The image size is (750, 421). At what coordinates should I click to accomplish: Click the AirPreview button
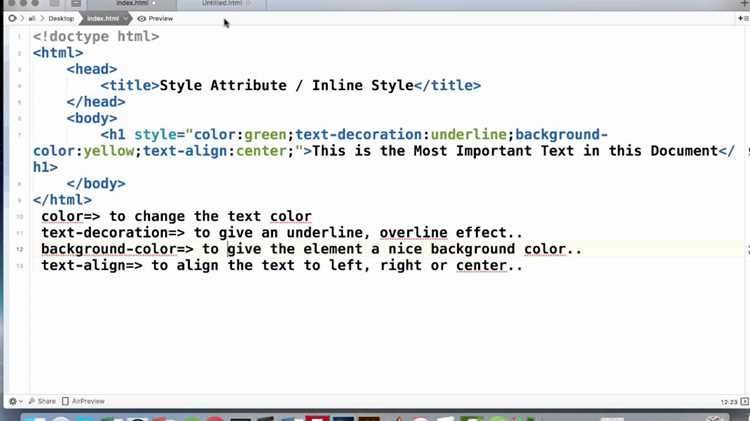(x=83, y=401)
